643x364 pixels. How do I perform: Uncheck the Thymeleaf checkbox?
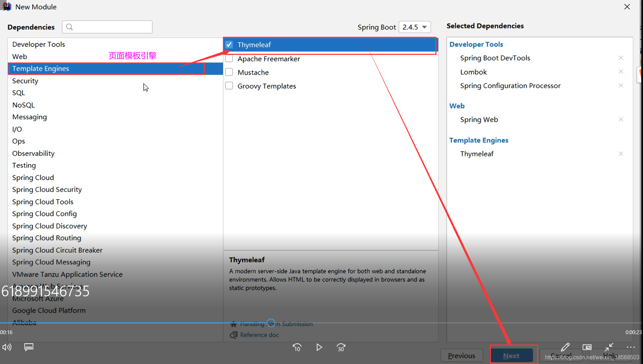[x=229, y=45]
